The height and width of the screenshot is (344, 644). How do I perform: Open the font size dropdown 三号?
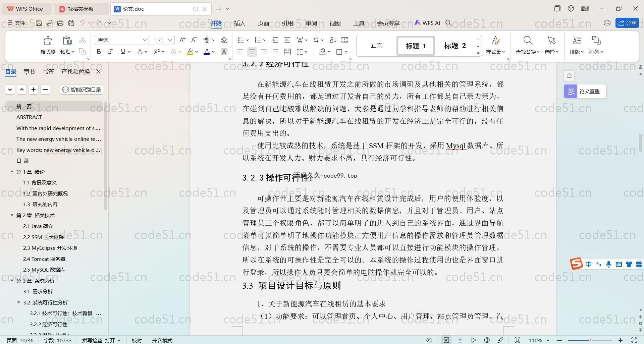(170, 40)
